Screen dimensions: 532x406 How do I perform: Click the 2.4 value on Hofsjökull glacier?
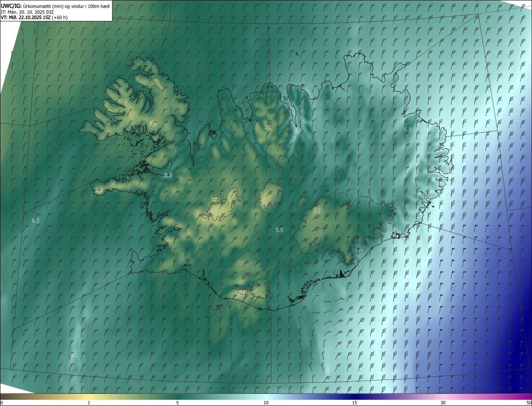pyautogui.click(x=264, y=203)
